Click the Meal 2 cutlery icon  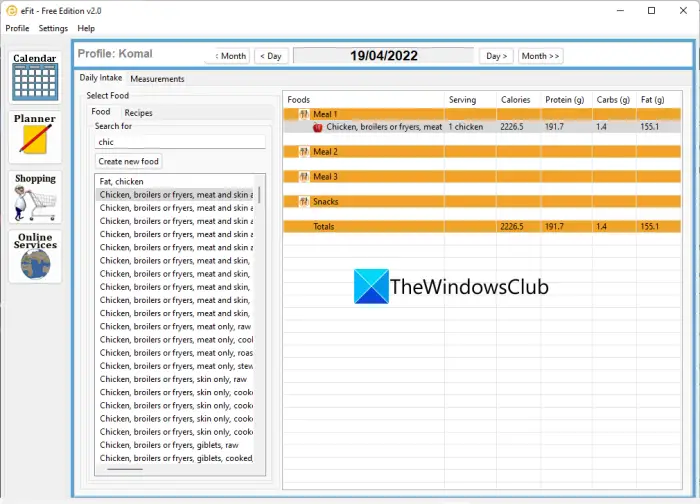click(x=304, y=152)
